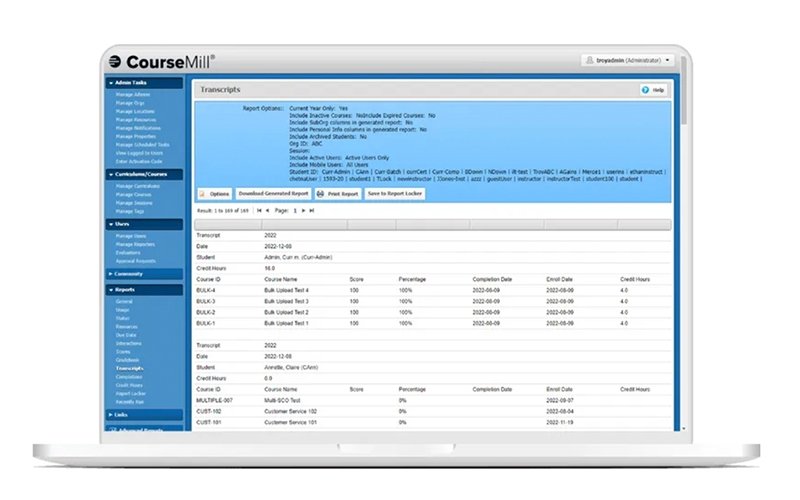The height and width of the screenshot is (500, 800).
Task: Open Recently Ran reports link
Action: tap(130, 402)
